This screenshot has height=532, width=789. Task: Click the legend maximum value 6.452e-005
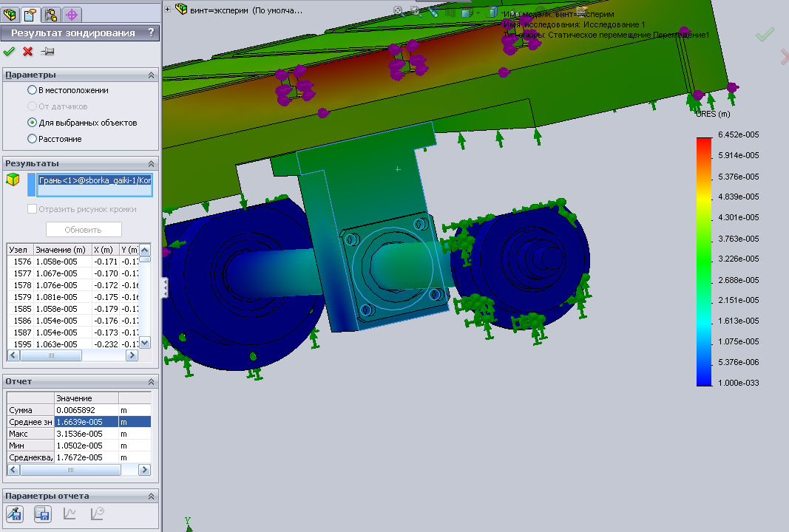(x=739, y=134)
